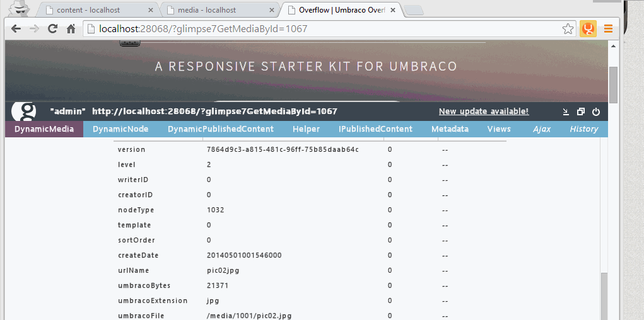Viewport: 644px width, 320px height.
Task: Open the DynamicPublishedContent Glimpse tab
Action: pos(221,129)
